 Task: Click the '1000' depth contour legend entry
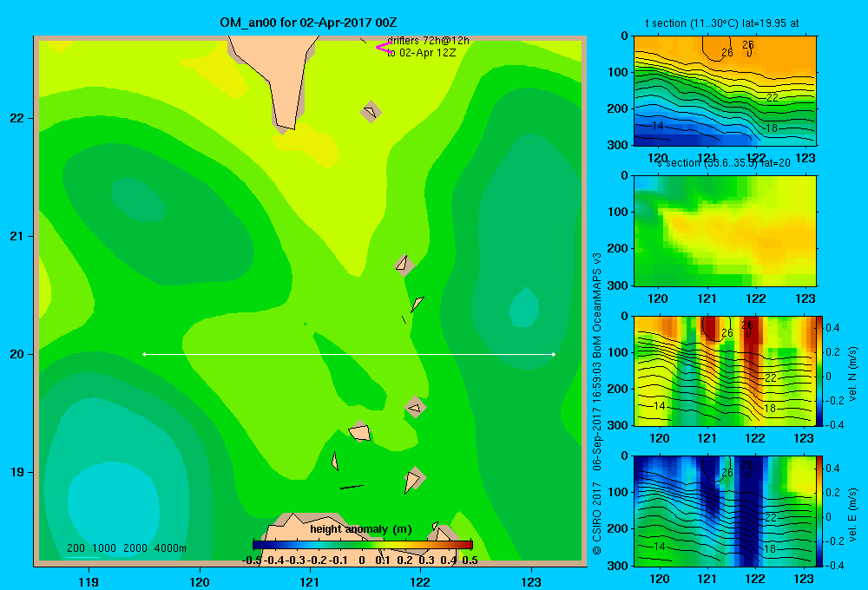click(104, 548)
